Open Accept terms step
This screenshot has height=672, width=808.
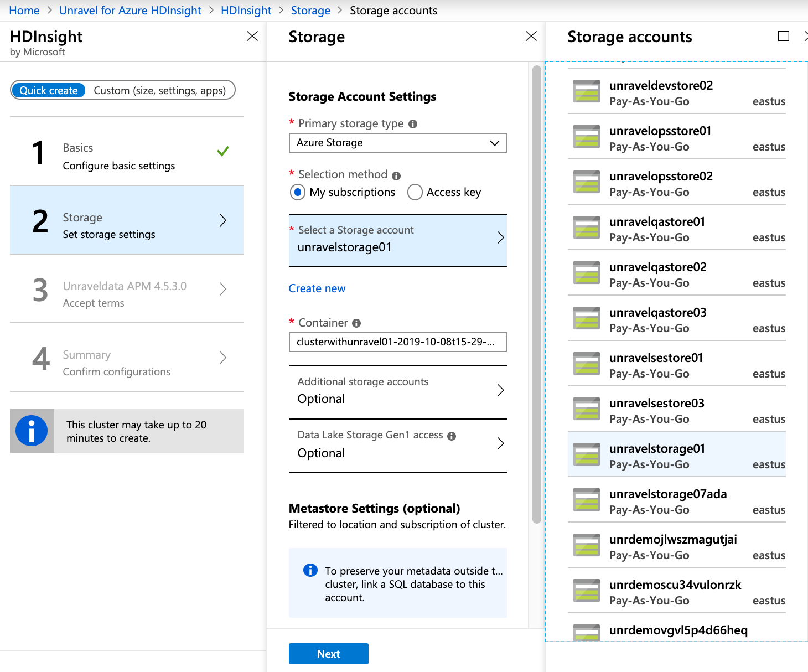[x=127, y=289]
